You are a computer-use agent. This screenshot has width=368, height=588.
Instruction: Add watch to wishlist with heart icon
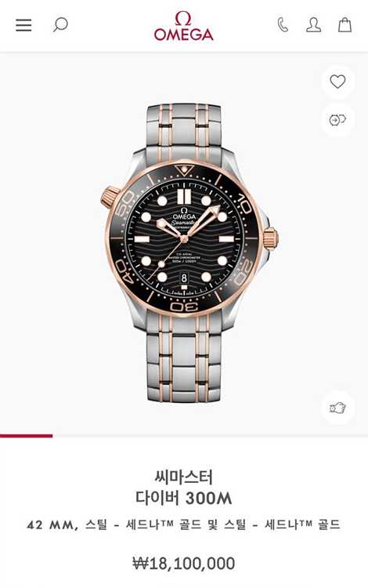coord(337,82)
